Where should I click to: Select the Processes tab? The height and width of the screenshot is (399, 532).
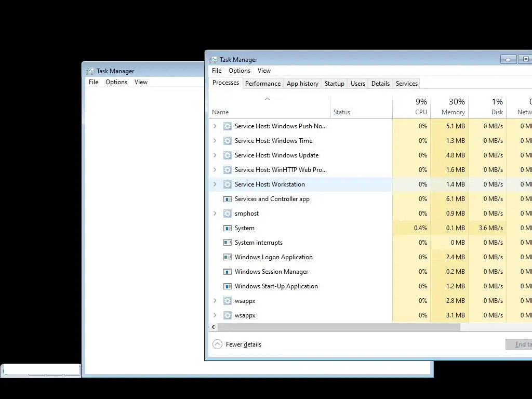[x=225, y=83]
